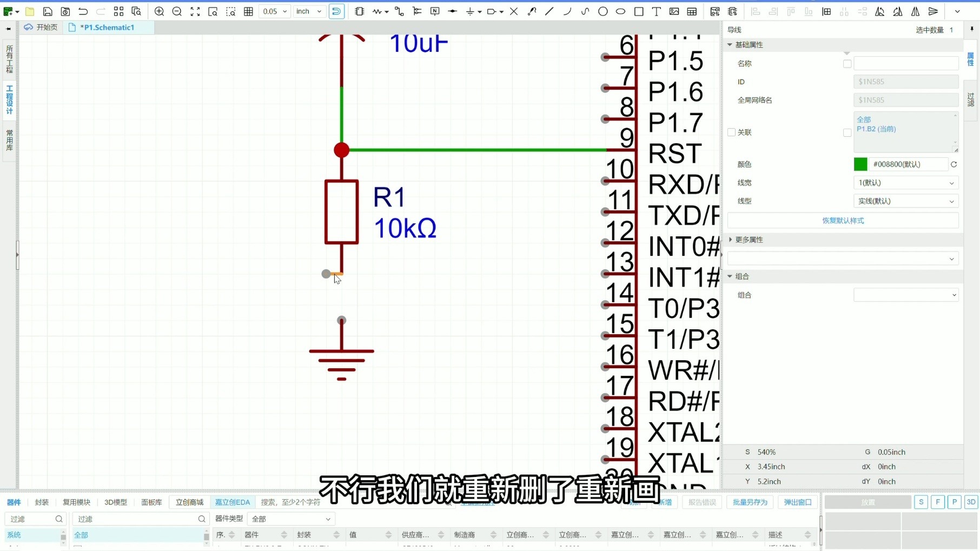Select the place component chip icon
The height and width of the screenshot is (551, 980).
[x=360, y=11]
